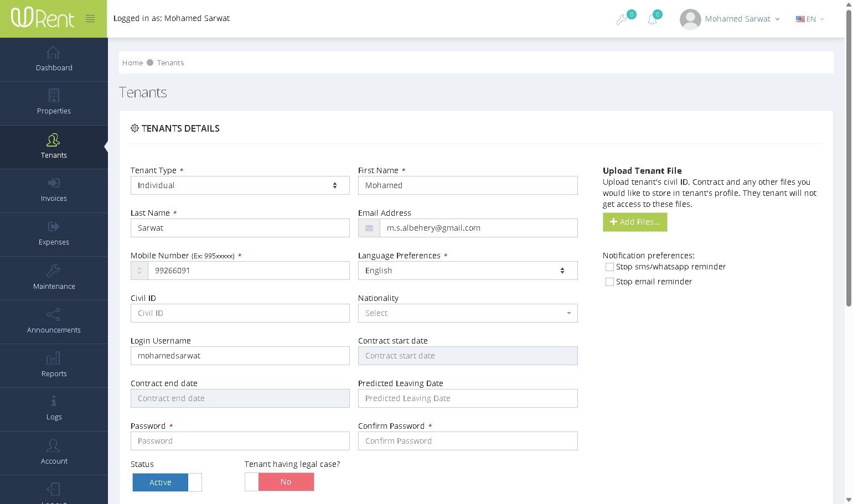Open the Maintenance wrench icon
Screen dimensions: 853x504
pyautogui.click(x=54, y=271)
